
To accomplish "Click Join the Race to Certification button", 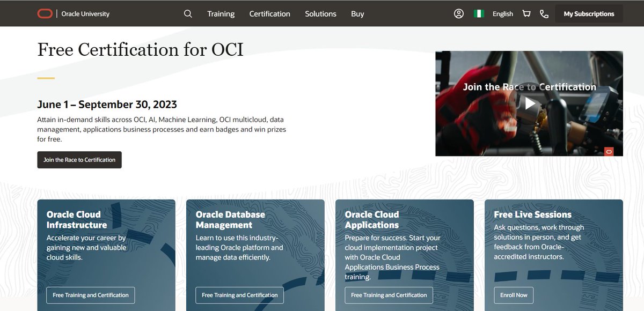I will click(79, 160).
